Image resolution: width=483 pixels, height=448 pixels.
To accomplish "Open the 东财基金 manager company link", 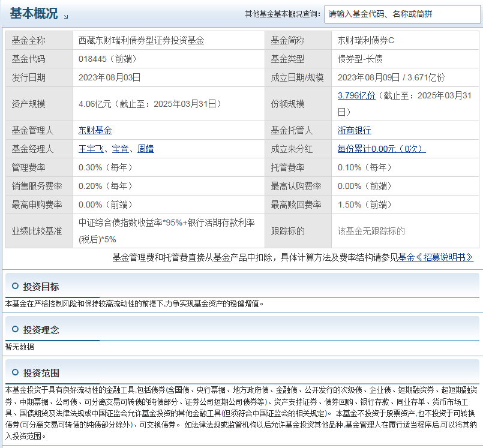I will 95,131.
